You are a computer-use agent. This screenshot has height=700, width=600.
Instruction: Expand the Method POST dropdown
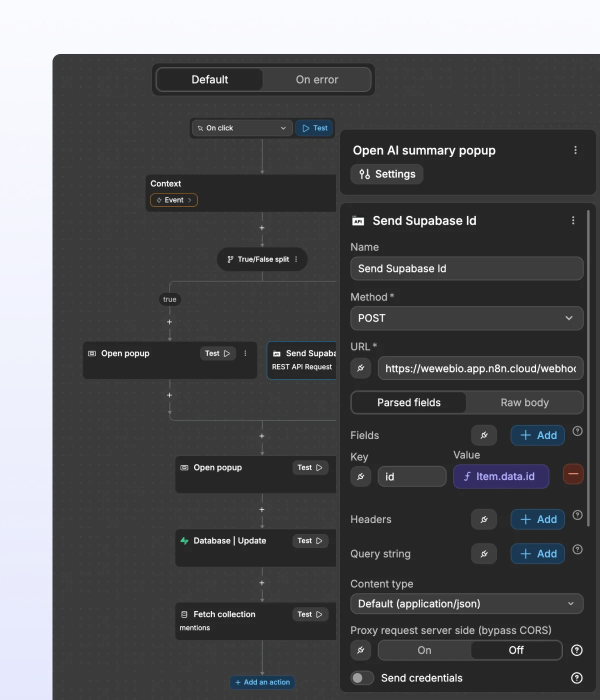pos(467,318)
